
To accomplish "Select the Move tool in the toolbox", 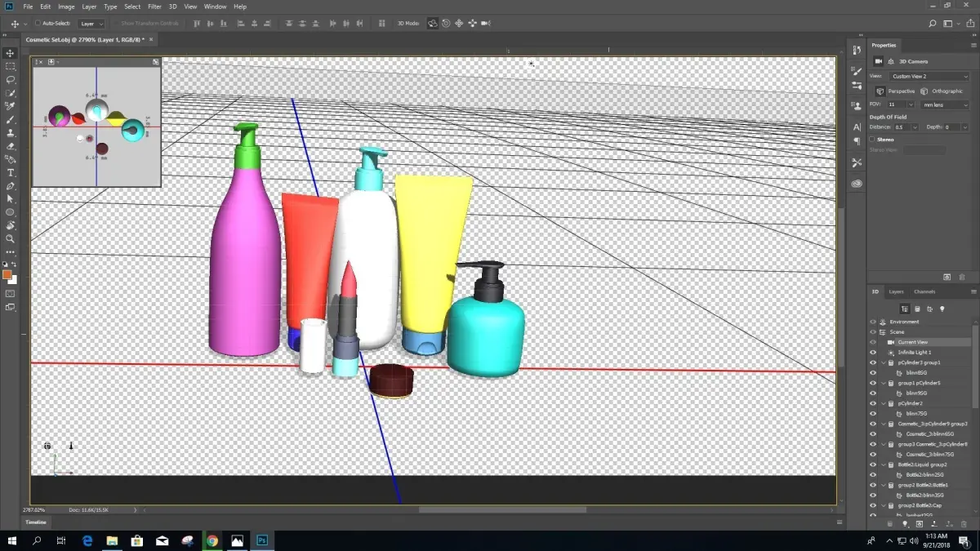I will coord(10,53).
